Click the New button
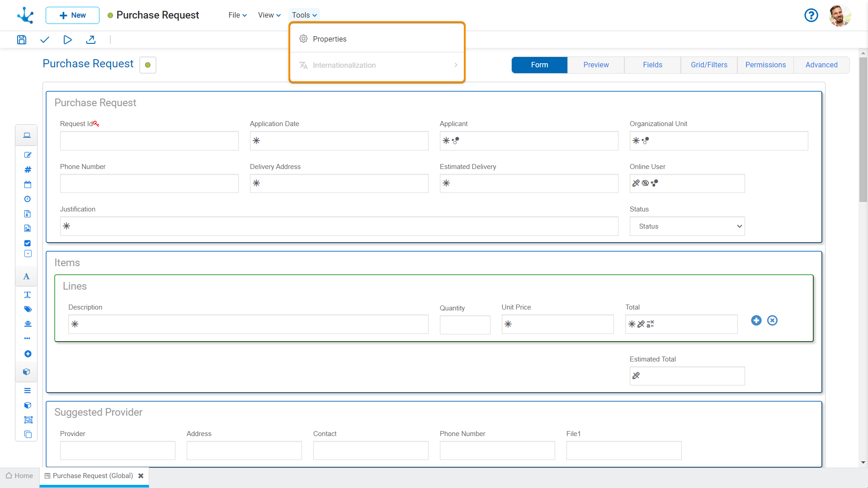The image size is (868, 488). pos(72,15)
